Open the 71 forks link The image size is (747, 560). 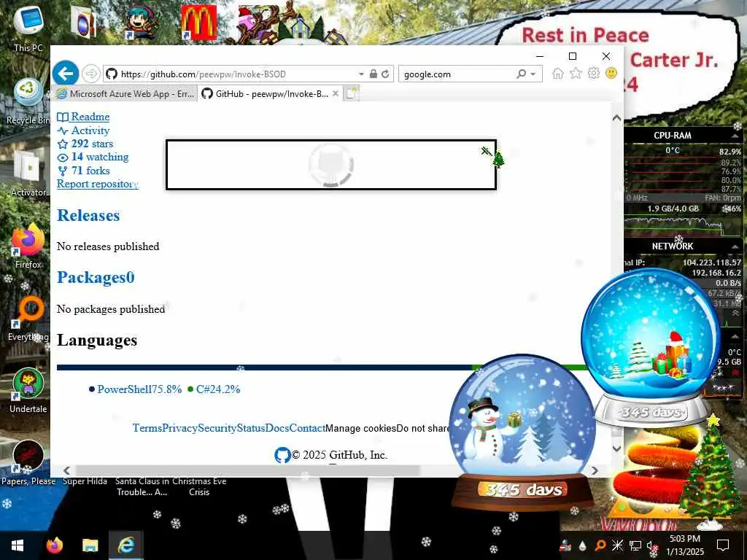(x=83, y=171)
